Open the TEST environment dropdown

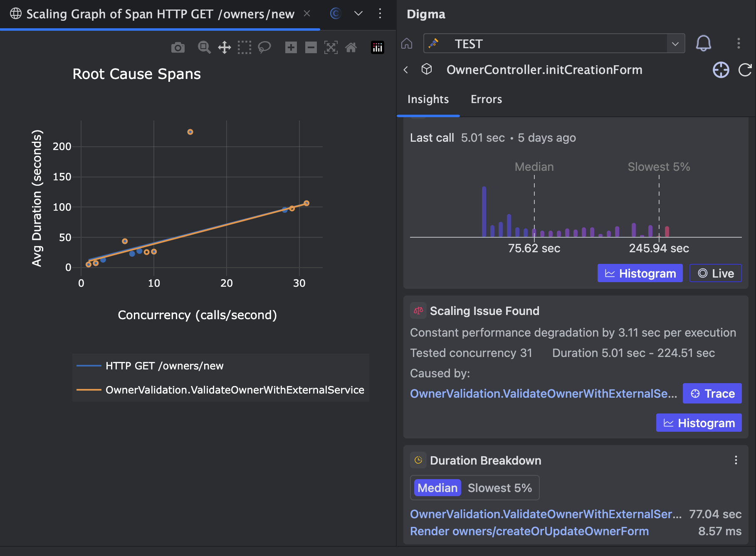(554, 43)
